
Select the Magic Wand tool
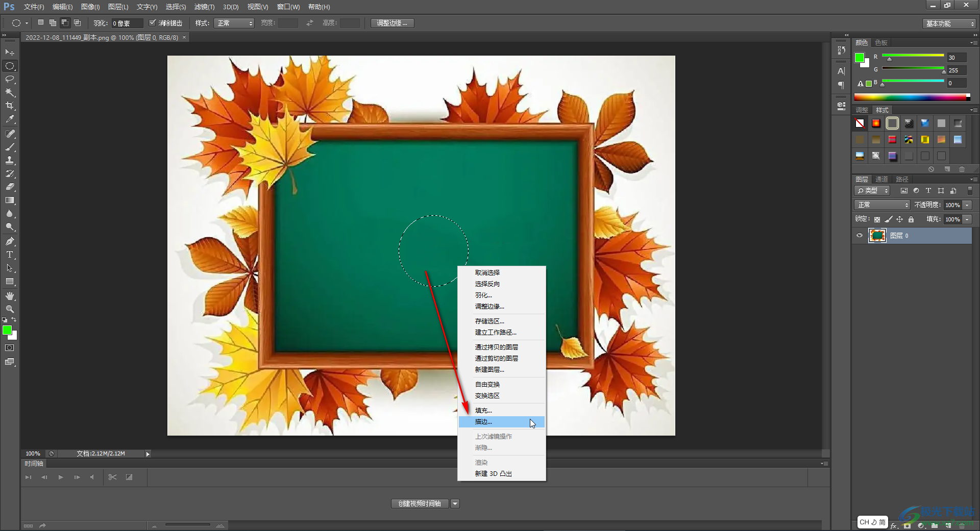click(x=10, y=92)
